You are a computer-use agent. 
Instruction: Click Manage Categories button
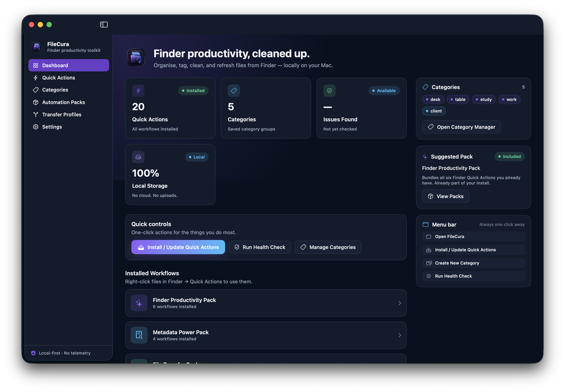pyautogui.click(x=328, y=247)
